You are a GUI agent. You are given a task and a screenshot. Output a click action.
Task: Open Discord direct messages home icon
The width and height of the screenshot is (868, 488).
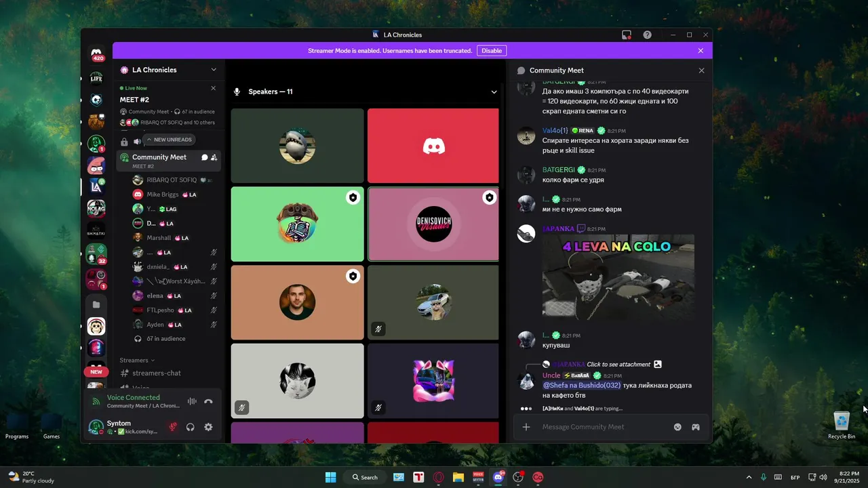pos(97,54)
